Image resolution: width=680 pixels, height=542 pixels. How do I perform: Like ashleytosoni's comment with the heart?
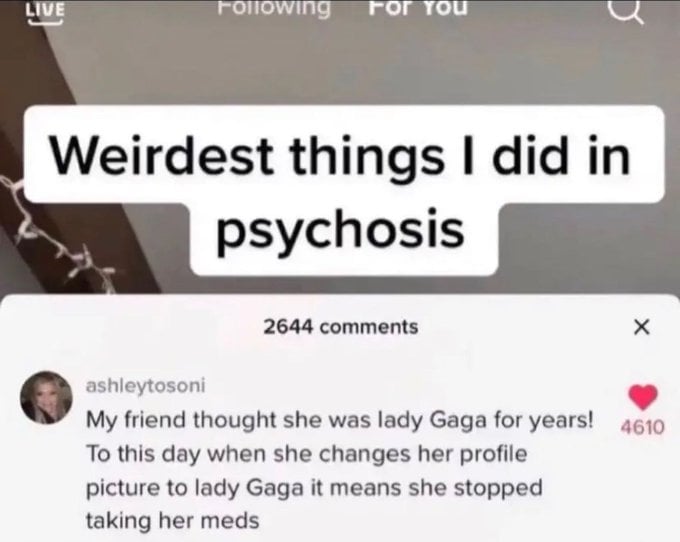point(643,397)
